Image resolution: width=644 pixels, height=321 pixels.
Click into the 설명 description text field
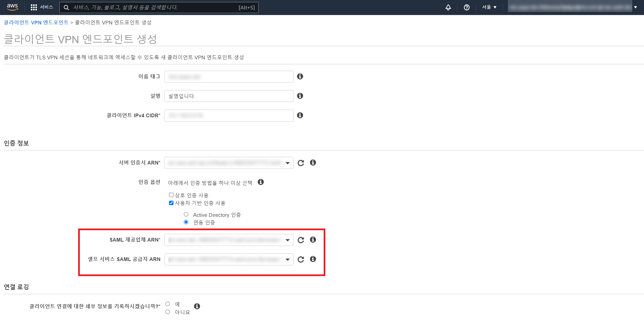[x=228, y=96]
